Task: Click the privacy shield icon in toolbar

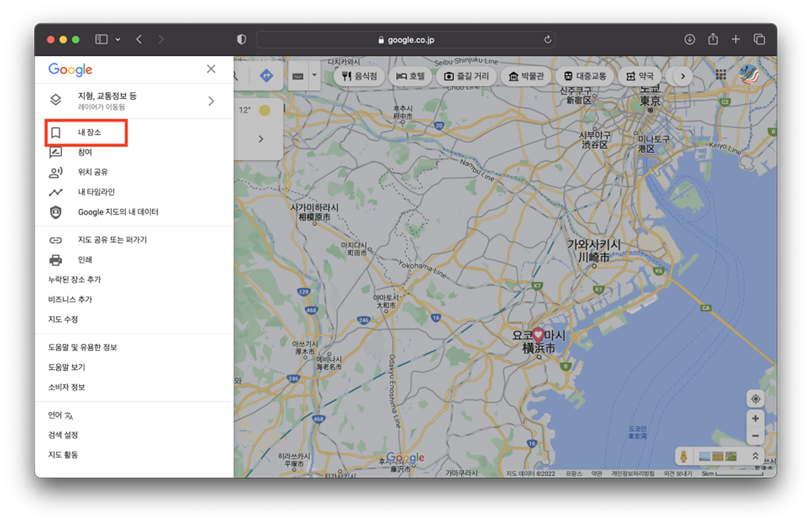Action: [x=241, y=39]
